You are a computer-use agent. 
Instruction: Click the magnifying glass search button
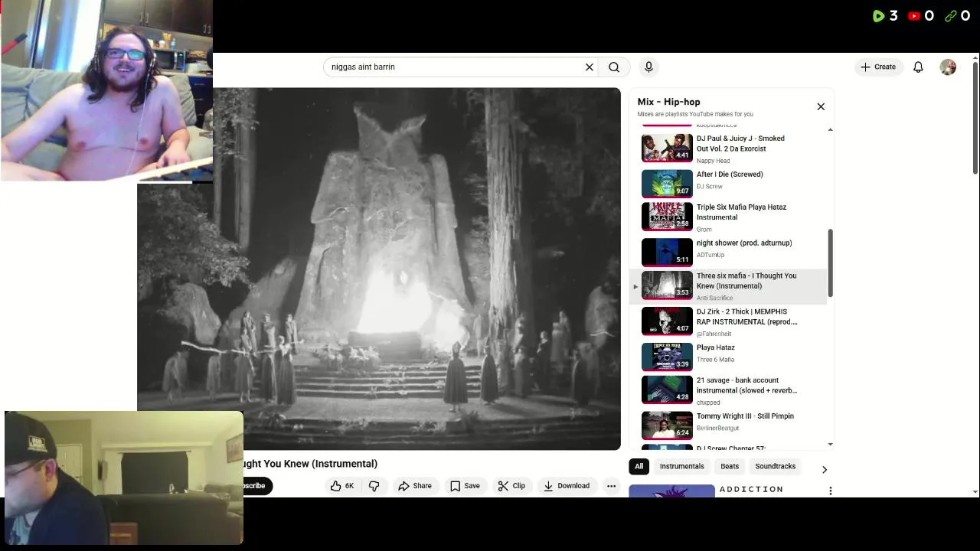(x=614, y=67)
